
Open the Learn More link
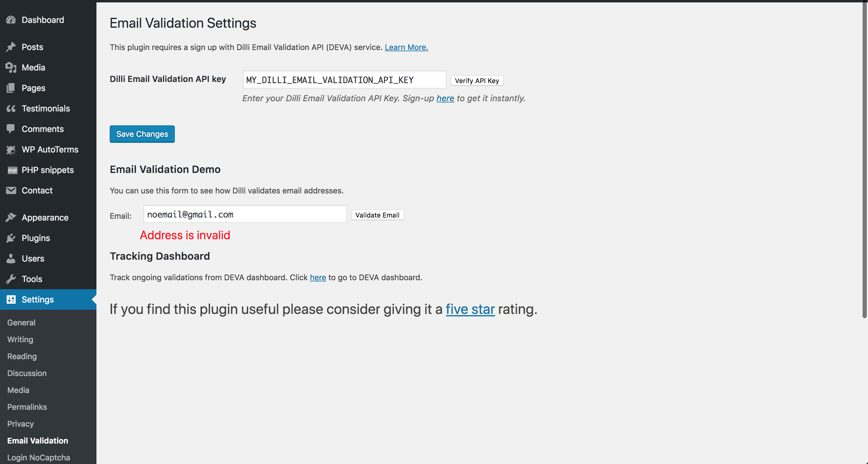point(406,47)
